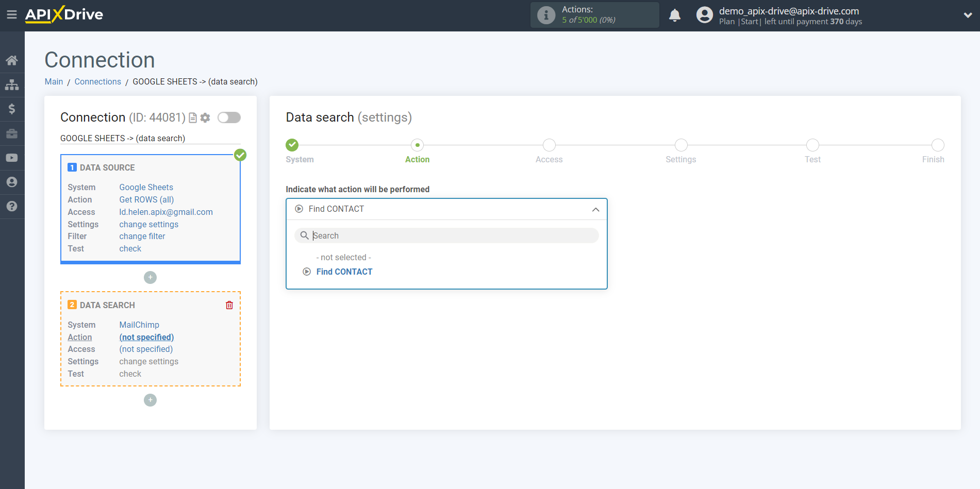
Task: Click the ApiX-Drive logo
Action: click(64, 14)
